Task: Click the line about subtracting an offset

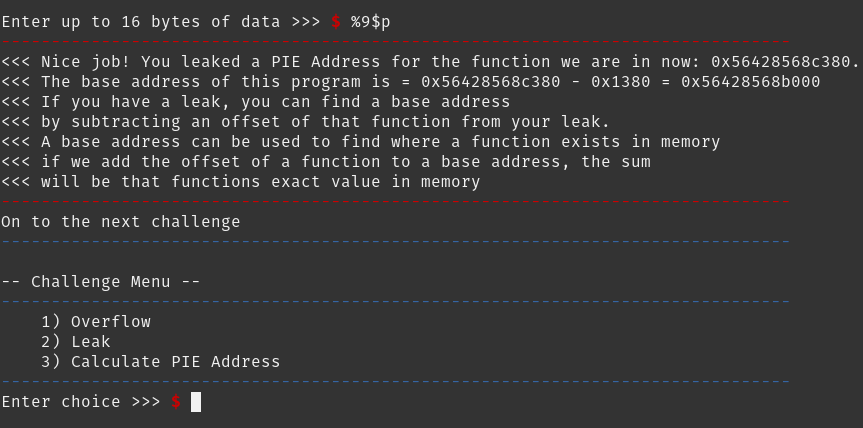Action: coord(305,122)
